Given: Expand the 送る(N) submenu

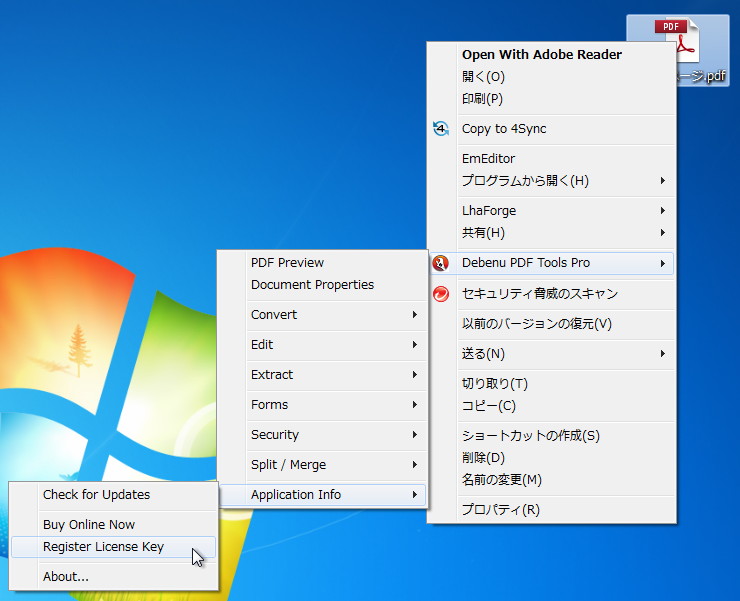Looking at the screenshot, I should (x=551, y=354).
